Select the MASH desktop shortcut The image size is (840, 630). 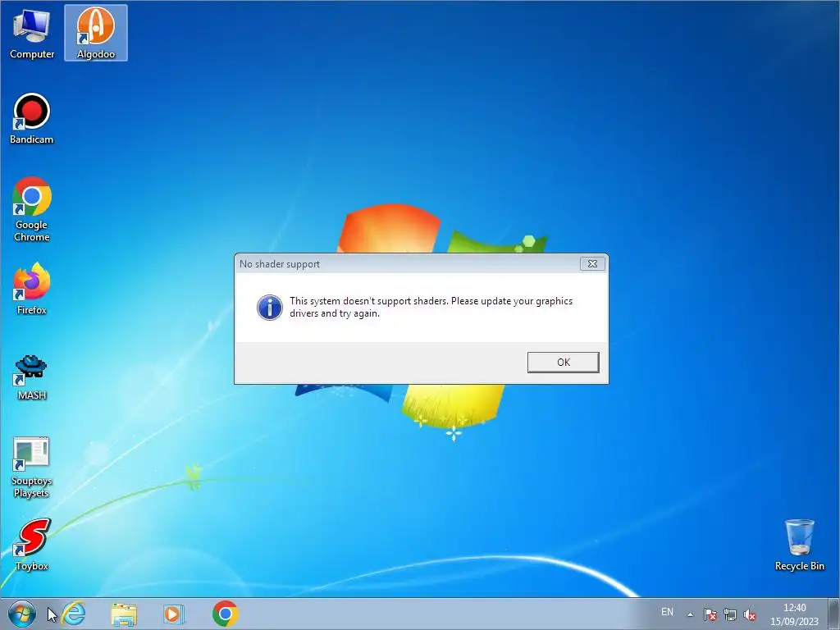(x=32, y=377)
